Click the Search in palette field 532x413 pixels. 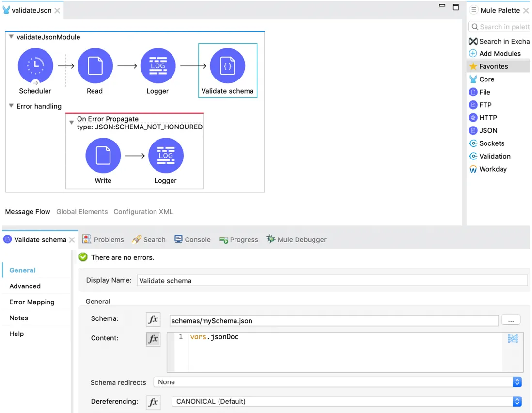(x=499, y=27)
